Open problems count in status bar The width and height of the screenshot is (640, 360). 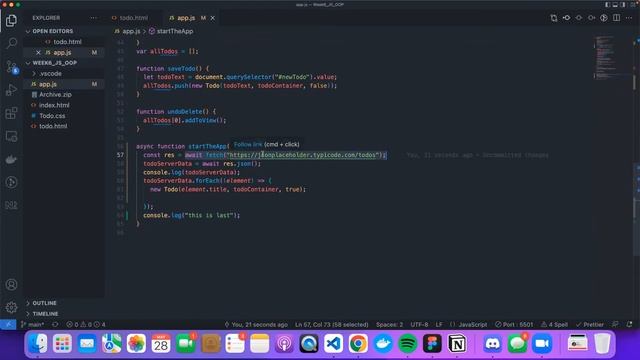[x=86, y=324]
